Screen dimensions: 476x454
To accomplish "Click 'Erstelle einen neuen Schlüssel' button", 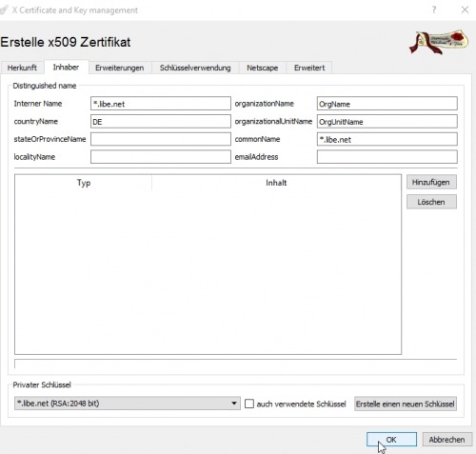I will [406, 404].
